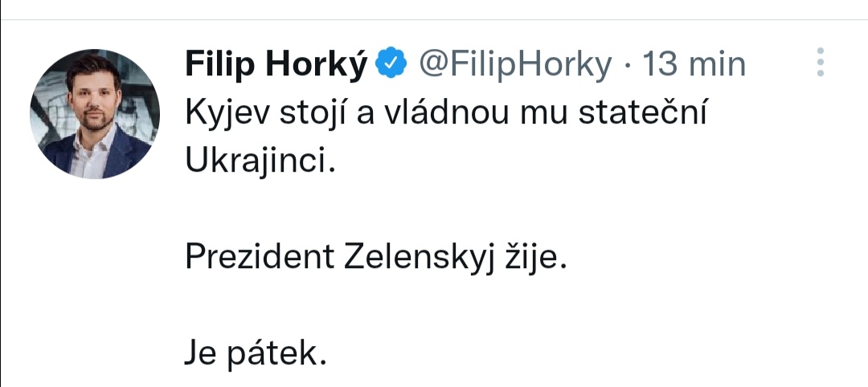This screenshot has height=387, width=868.
Task: Open the three-dot more options menu
Action: (x=820, y=62)
